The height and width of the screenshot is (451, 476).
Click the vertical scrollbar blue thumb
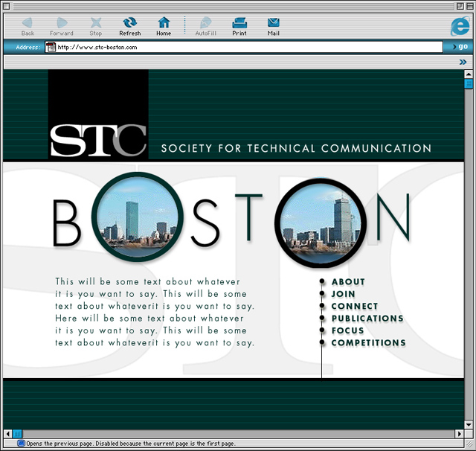pyautogui.click(x=469, y=83)
